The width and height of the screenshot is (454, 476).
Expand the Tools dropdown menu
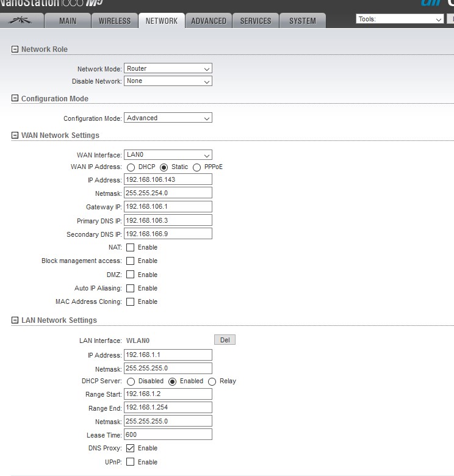[x=400, y=20]
